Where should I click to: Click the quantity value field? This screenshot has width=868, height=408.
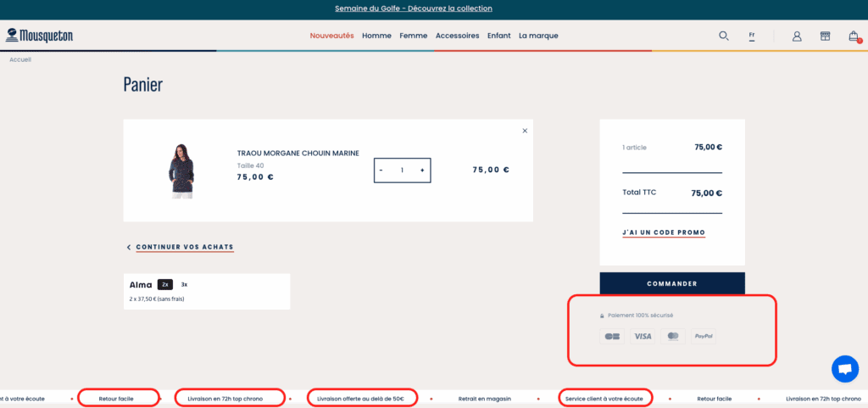(x=402, y=170)
